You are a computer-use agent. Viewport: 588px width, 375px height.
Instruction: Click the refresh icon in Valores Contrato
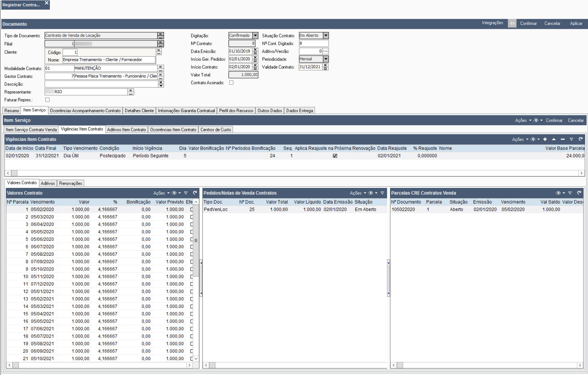(195, 193)
